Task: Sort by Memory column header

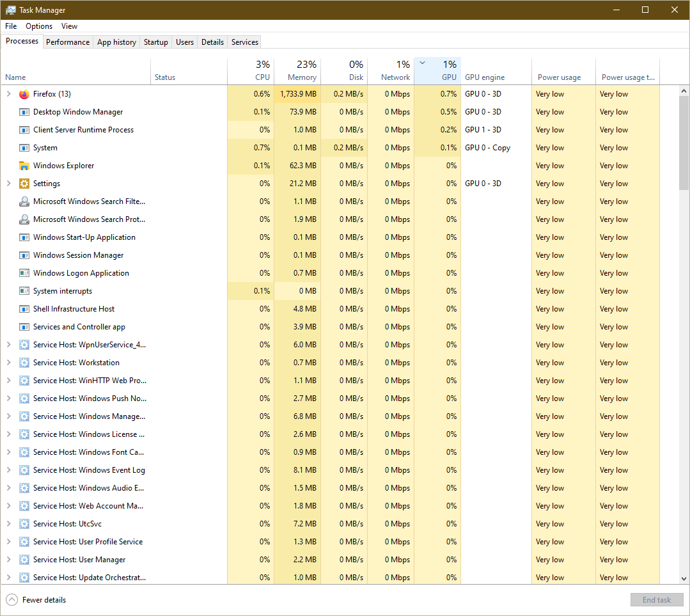Action: [297, 70]
